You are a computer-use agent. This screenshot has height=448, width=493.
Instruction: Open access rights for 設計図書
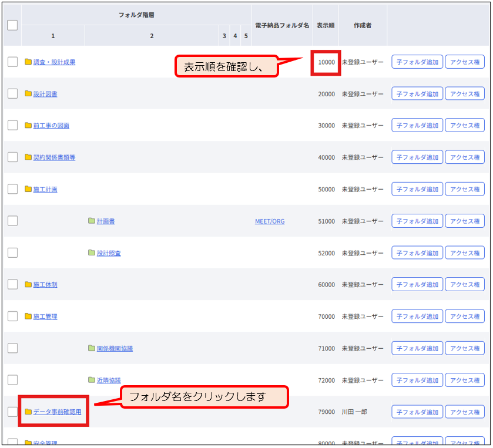tap(465, 93)
